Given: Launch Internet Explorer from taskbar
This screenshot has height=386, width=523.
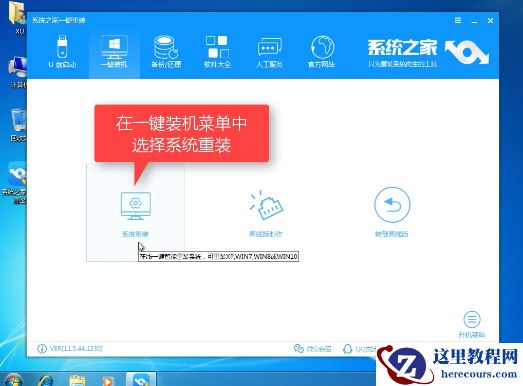Looking at the screenshot, I should 46,380.
